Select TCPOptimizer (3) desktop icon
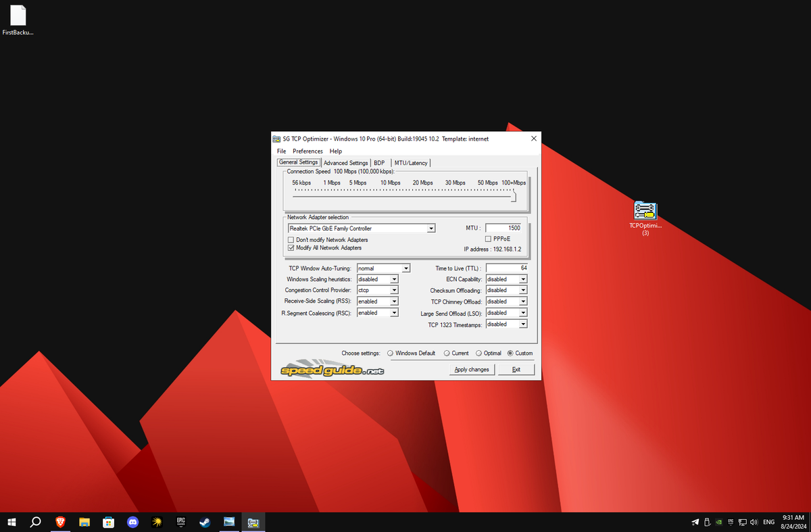 coord(645,218)
